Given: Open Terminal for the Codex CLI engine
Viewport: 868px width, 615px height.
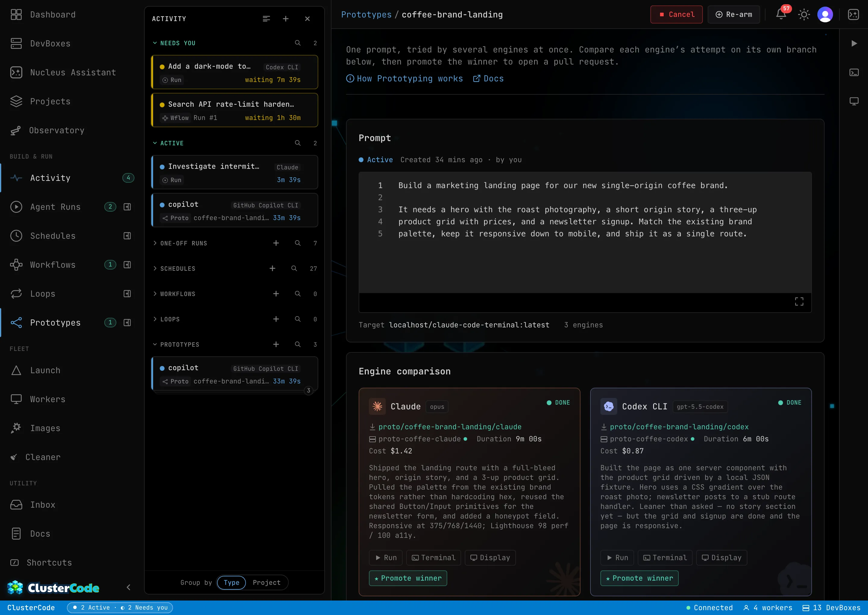Looking at the screenshot, I should click(665, 558).
